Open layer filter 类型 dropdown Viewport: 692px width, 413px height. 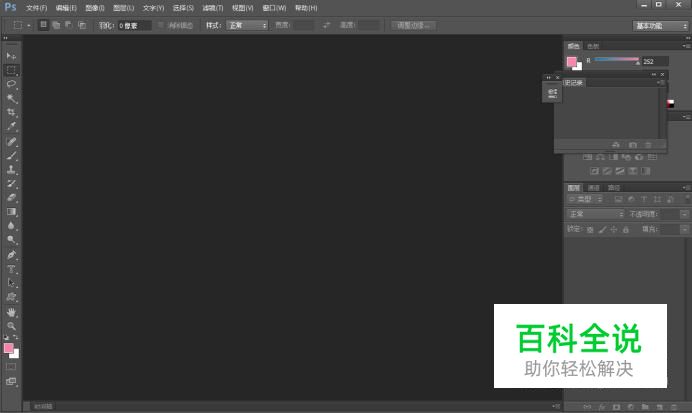pyautogui.click(x=585, y=199)
